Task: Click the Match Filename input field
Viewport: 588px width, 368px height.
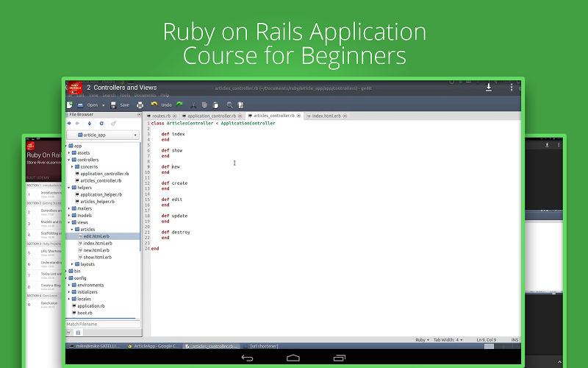Action: coord(101,324)
